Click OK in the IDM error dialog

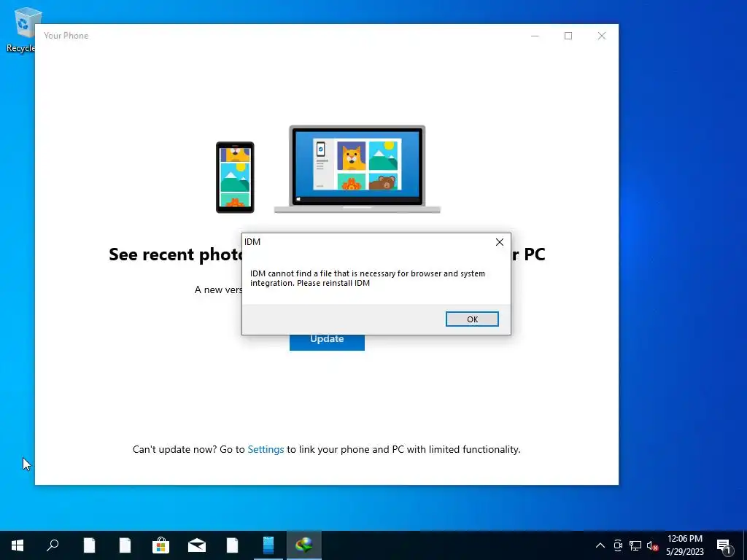coord(472,319)
